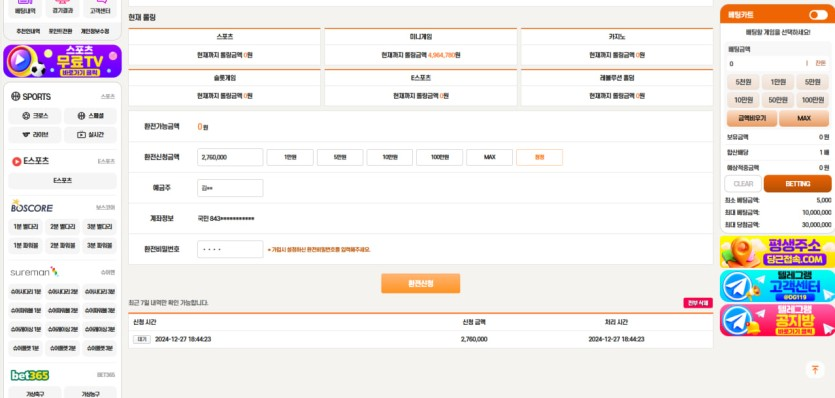Image resolution: width=835 pixels, height=398 pixels.
Task: Click the bet365 logo
Action: (30, 376)
